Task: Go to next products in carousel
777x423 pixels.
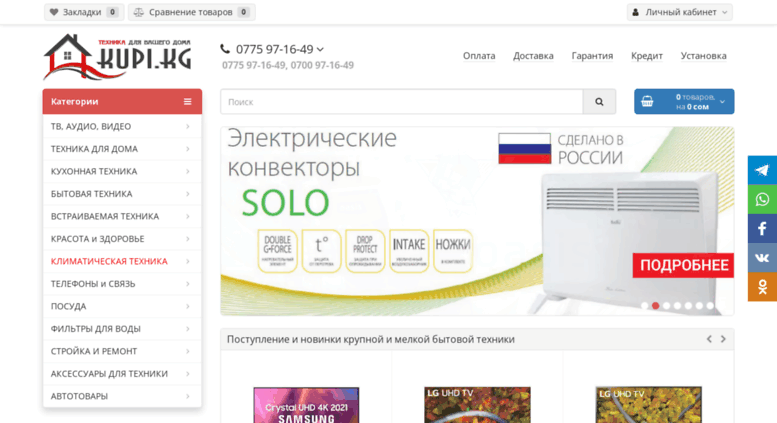Action: (723, 339)
